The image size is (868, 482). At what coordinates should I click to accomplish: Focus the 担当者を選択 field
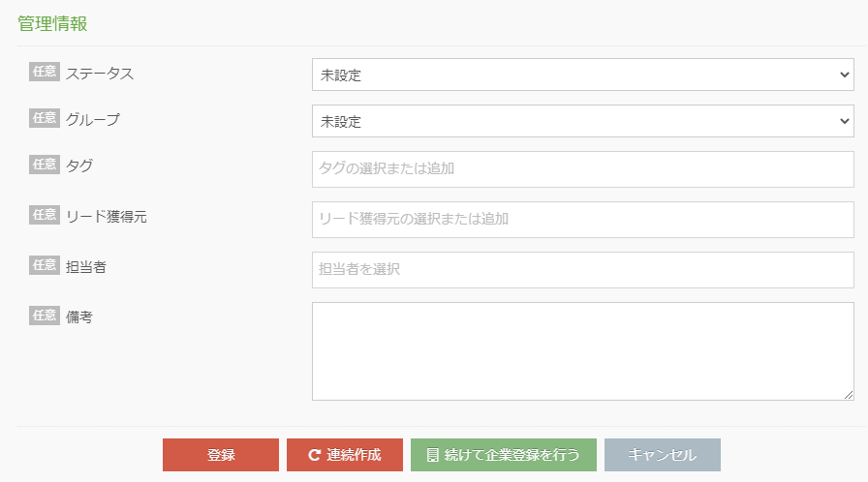(583, 270)
